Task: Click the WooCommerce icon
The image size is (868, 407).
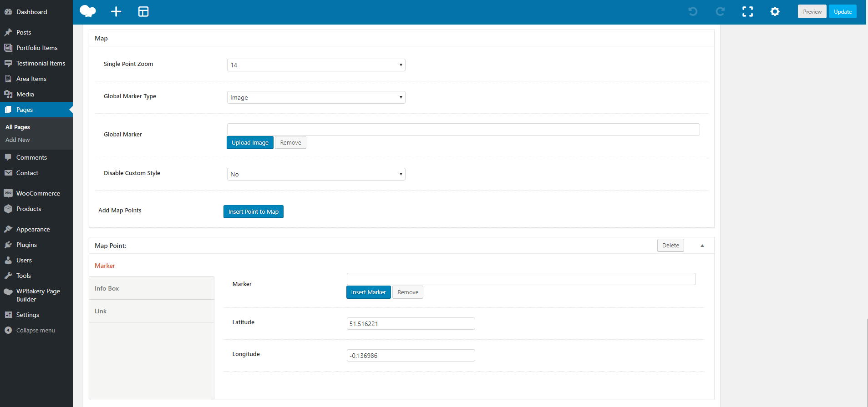Action: pos(8,193)
